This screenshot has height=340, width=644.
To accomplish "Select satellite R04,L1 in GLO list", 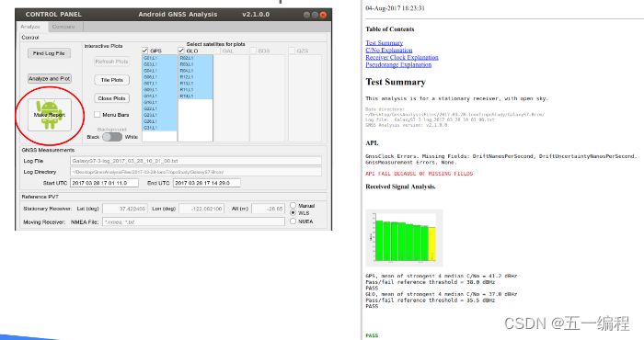I will pyautogui.click(x=195, y=71).
